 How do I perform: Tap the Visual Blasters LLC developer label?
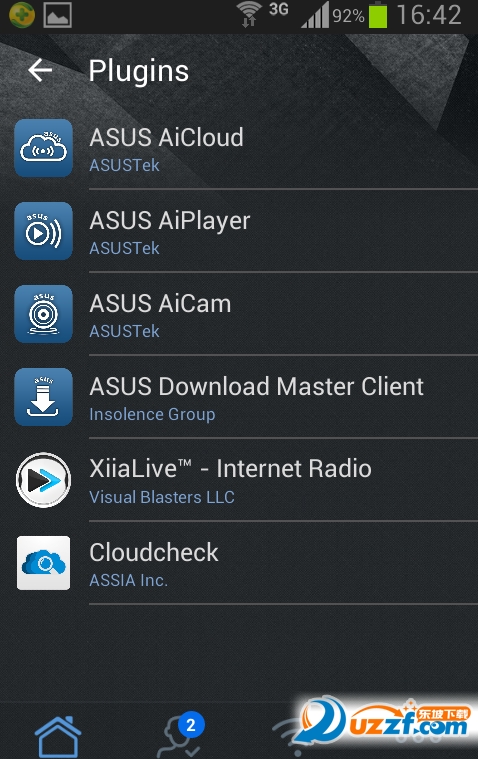[162, 497]
